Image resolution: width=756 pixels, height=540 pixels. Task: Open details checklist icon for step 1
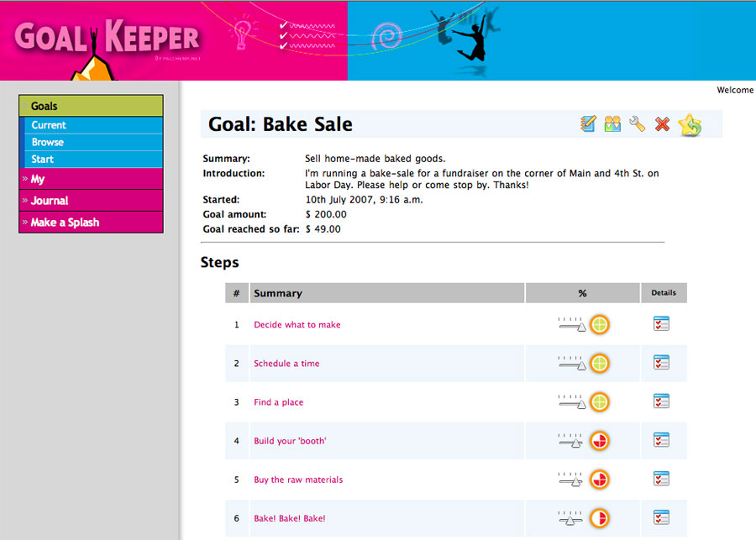coord(661,324)
